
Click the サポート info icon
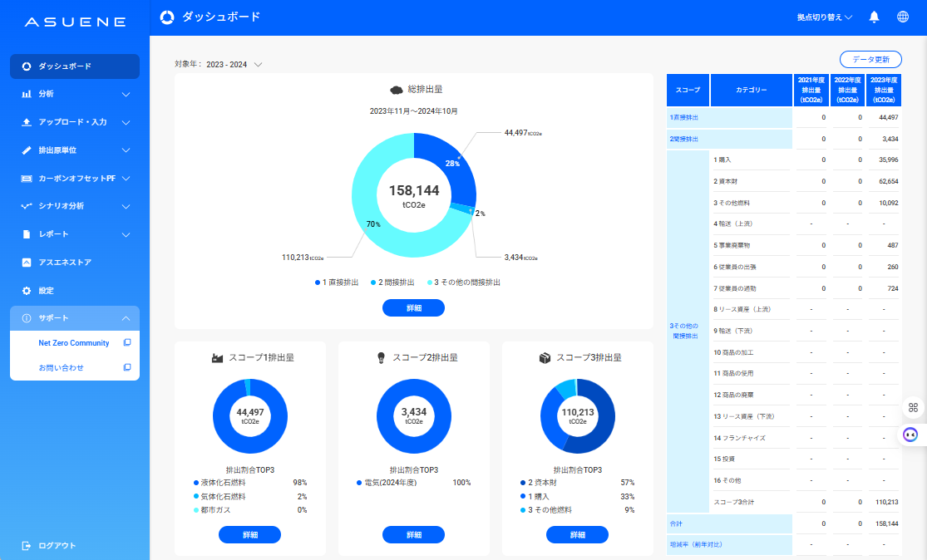[x=26, y=318]
